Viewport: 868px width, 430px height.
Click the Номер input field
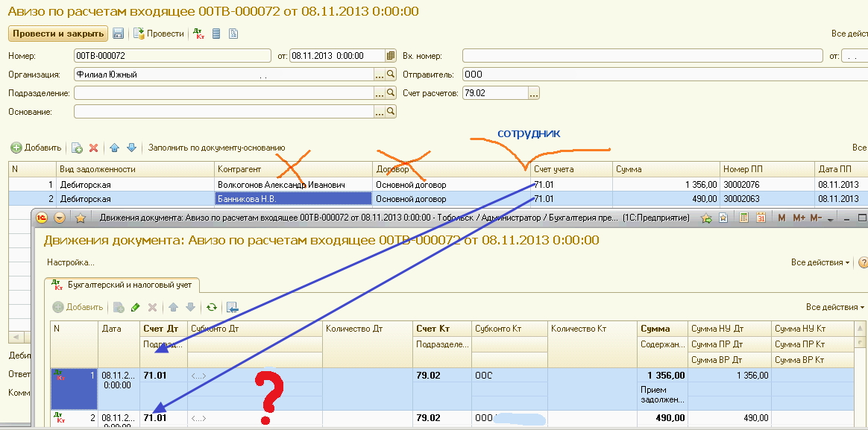point(172,56)
